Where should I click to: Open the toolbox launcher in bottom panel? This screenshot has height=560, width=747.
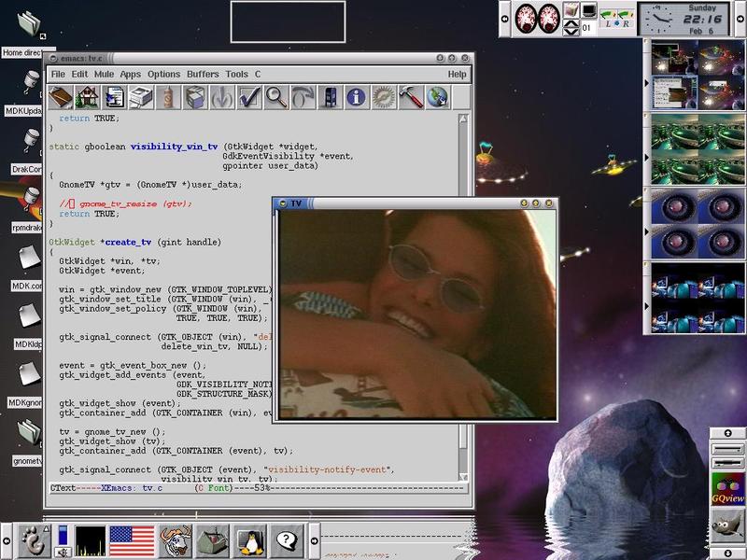(x=213, y=540)
